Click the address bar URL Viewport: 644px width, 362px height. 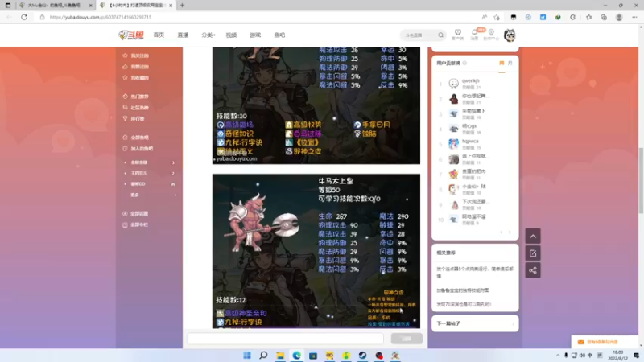coord(101,17)
